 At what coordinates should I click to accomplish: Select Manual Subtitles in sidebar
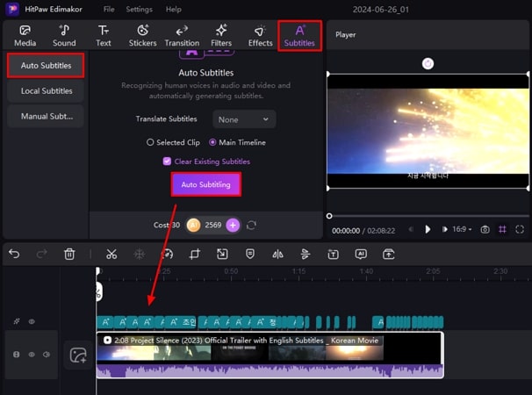pos(46,116)
